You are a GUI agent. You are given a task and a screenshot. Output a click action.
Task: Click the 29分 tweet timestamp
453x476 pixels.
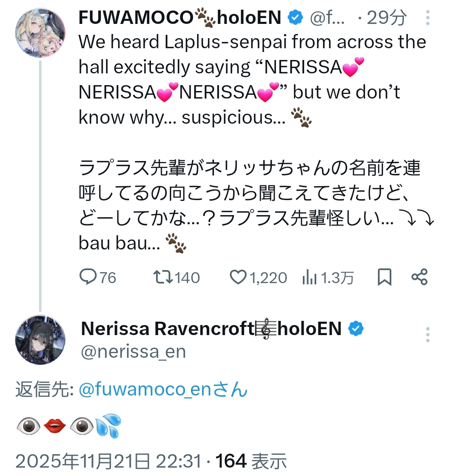click(x=386, y=18)
